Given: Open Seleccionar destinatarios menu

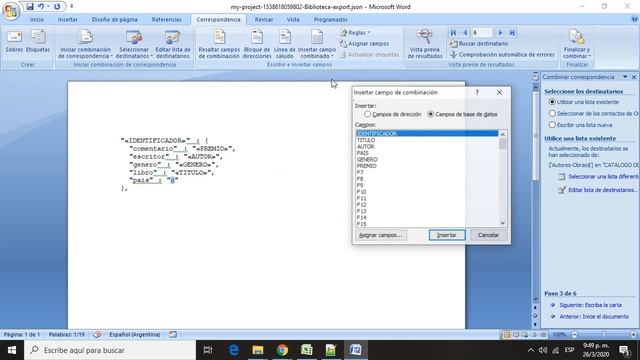Looking at the screenshot, I should pos(134,44).
